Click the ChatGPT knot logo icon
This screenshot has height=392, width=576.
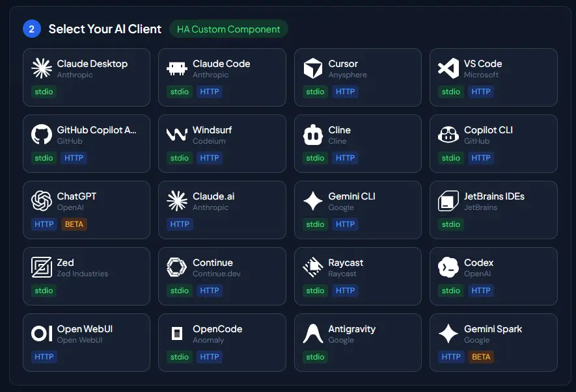pyautogui.click(x=42, y=201)
